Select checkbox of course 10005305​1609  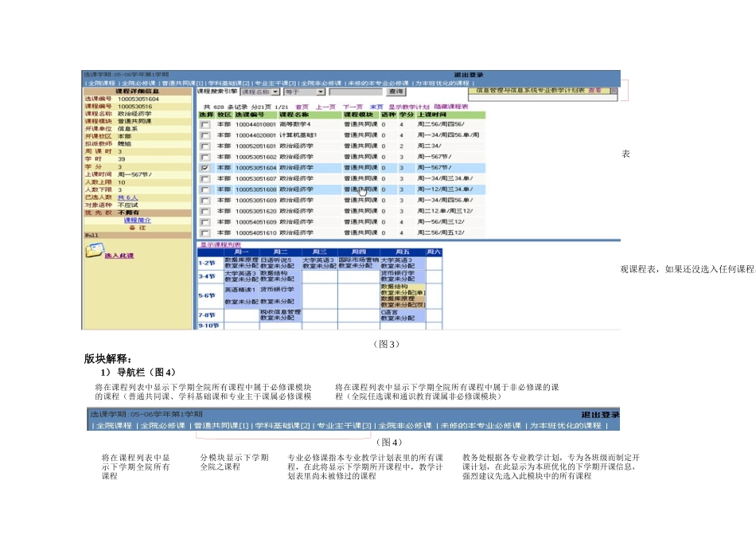(x=205, y=201)
